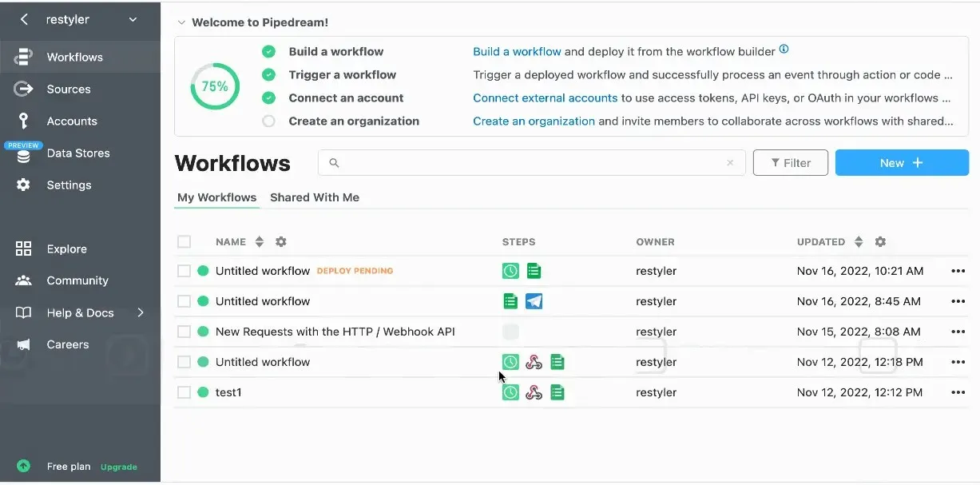Click the Telegram step icon on second workflow
This screenshot has width=980, height=485.
(x=534, y=301)
